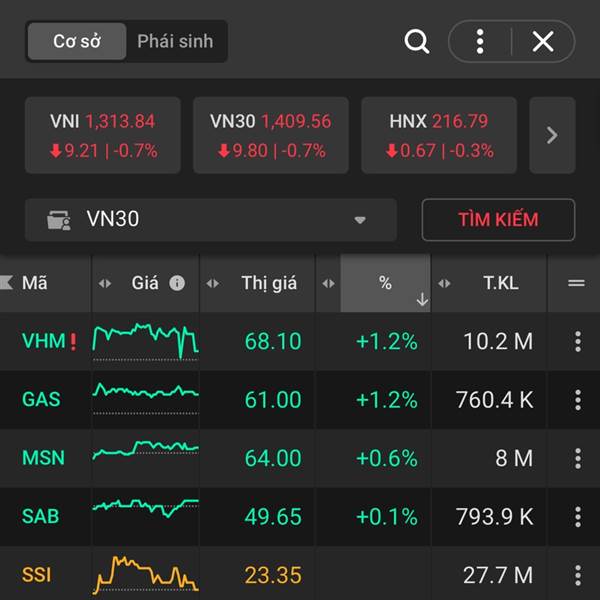The image size is (600, 600).
Task: Open VHM row three-dot menu
Action: pos(577,341)
